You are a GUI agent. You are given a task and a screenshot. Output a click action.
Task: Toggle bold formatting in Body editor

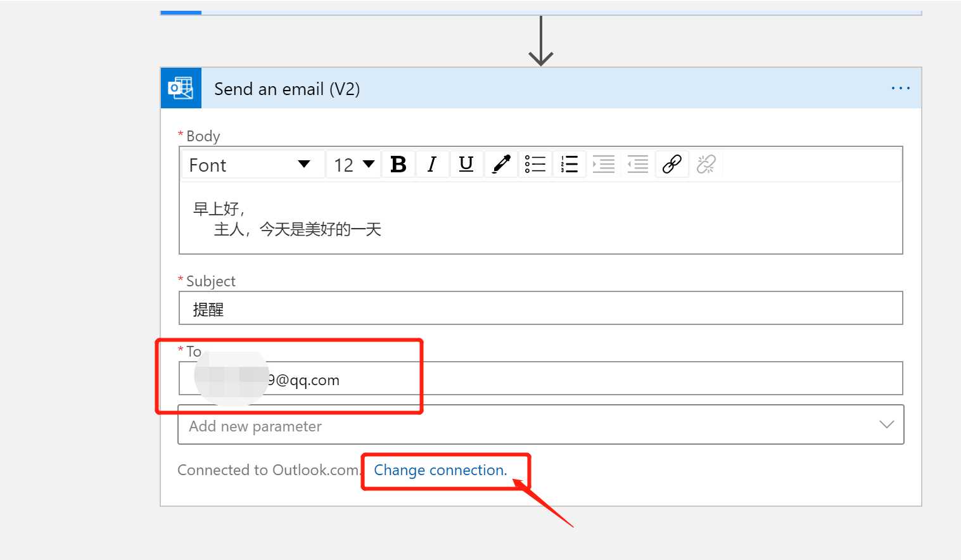398,165
